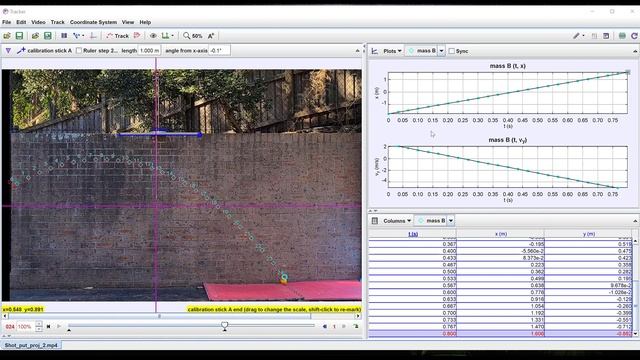Click the video frame slider thumb
This screenshot has height=360, width=640.
click(224, 325)
